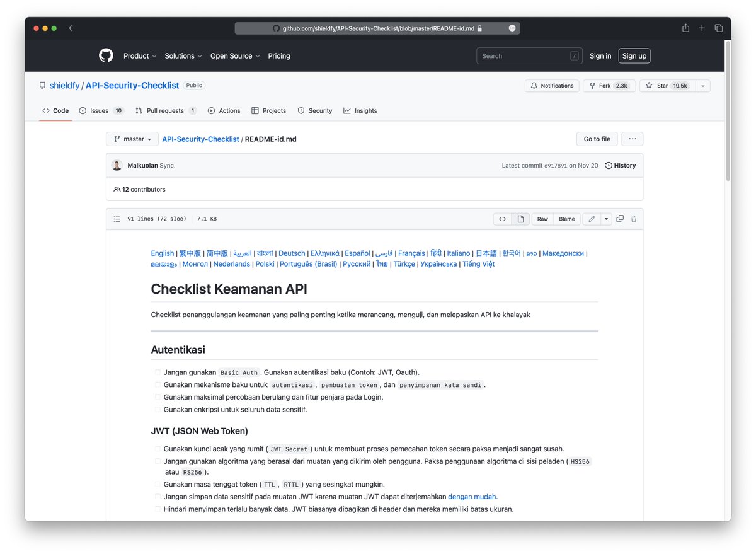Image resolution: width=756 pixels, height=554 pixels.
Task: Open the GitHub logo home icon
Action: click(106, 55)
